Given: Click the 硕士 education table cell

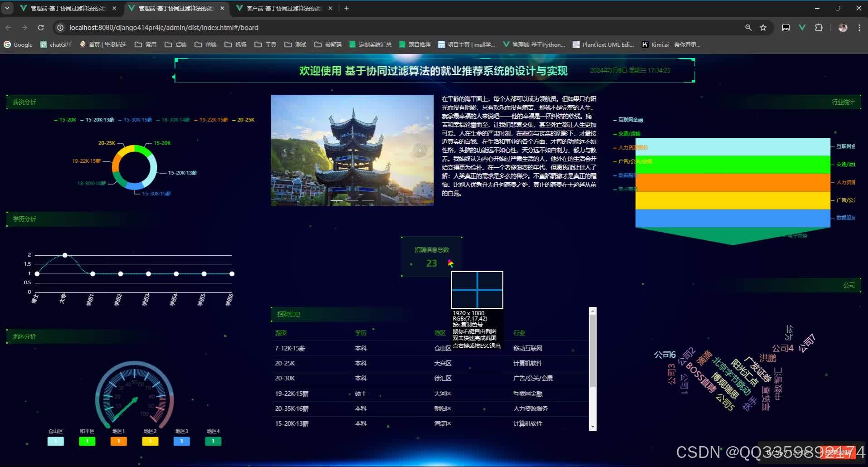Looking at the screenshot, I should pyautogui.click(x=361, y=394).
